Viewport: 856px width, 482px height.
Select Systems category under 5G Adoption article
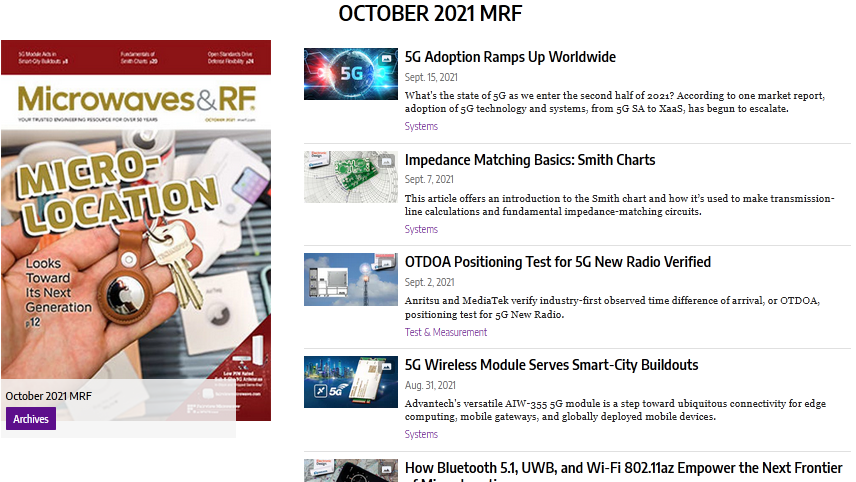pyautogui.click(x=421, y=127)
